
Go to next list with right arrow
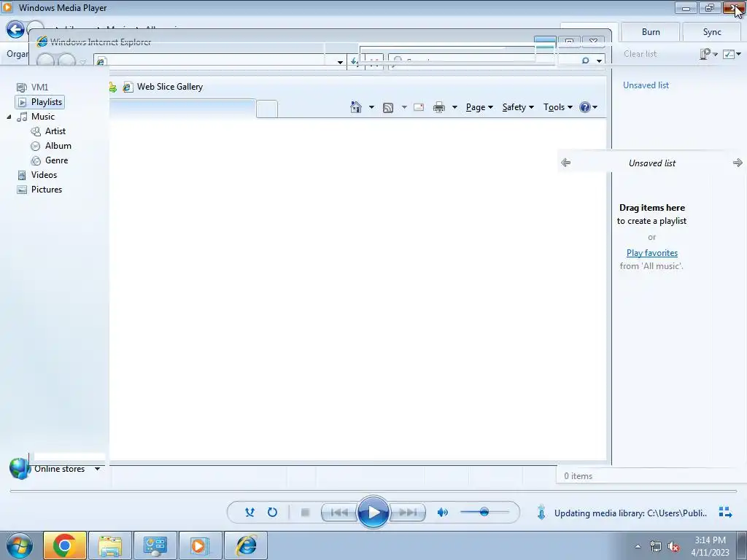pyautogui.click(x=738, y=163)
